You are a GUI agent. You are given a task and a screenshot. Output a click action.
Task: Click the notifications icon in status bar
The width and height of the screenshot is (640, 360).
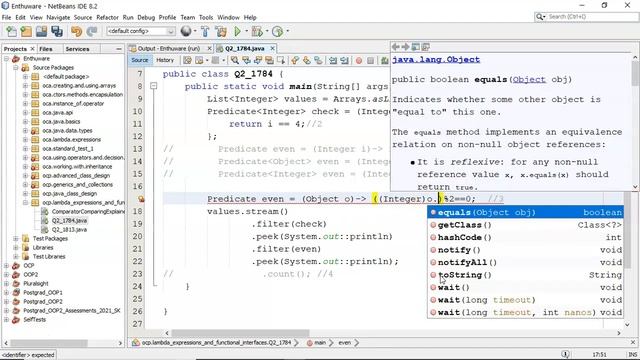(x=565, y=354)
